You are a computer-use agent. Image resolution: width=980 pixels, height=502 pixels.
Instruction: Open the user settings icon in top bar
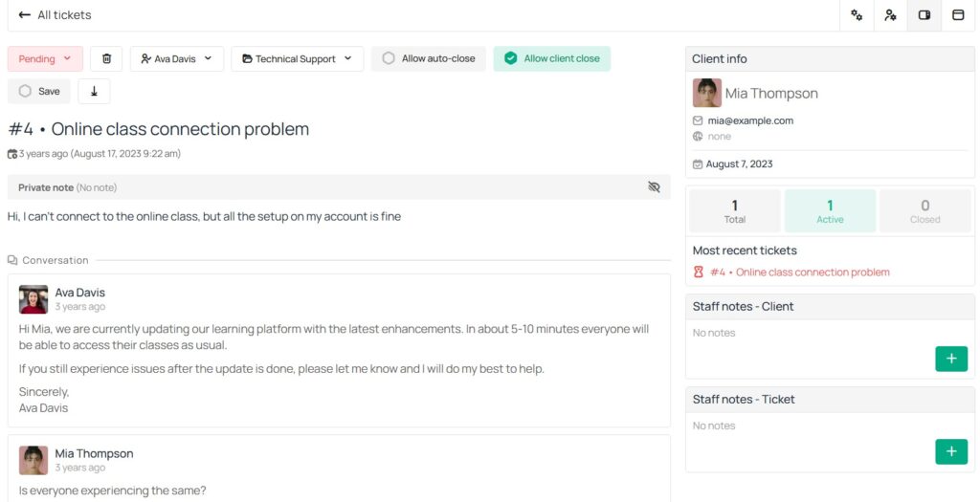pos(890,15)
